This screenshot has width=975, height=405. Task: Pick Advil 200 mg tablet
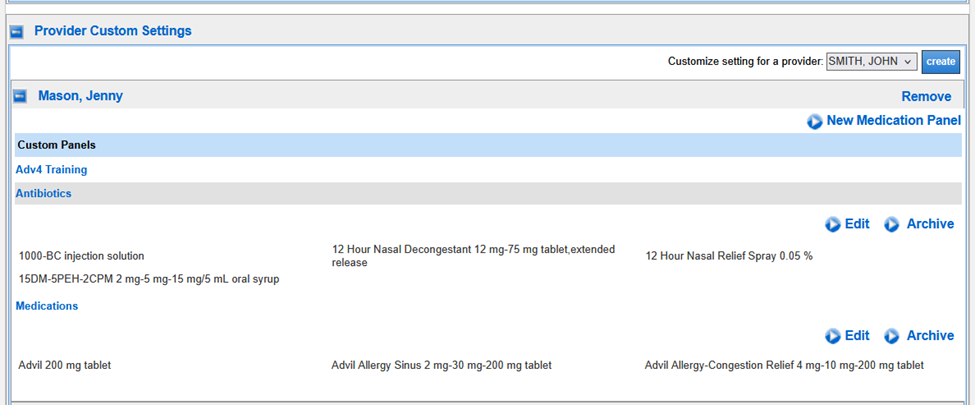coord(64,366)
